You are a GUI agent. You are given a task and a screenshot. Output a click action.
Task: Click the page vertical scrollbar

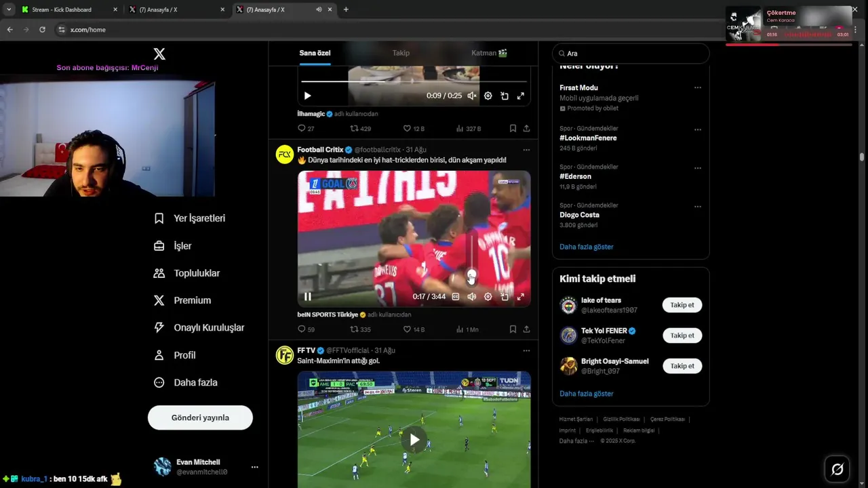(x=862, y=157)
